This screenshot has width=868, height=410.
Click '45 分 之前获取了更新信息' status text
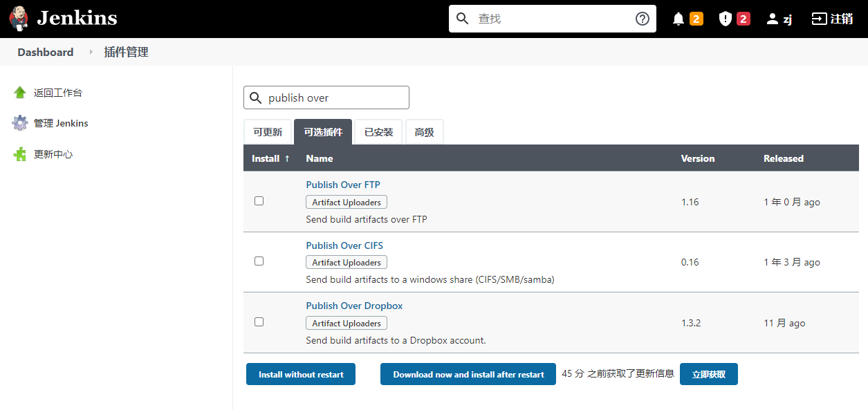618,373
